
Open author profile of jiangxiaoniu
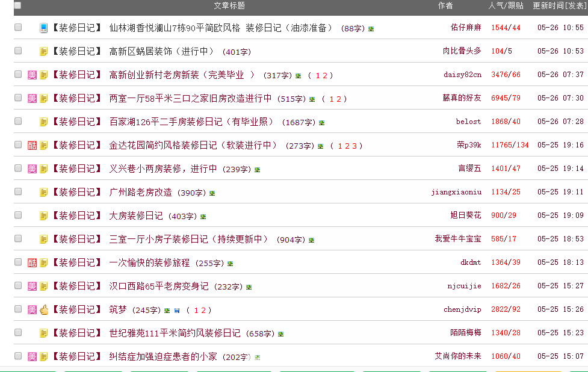(456, 192)
